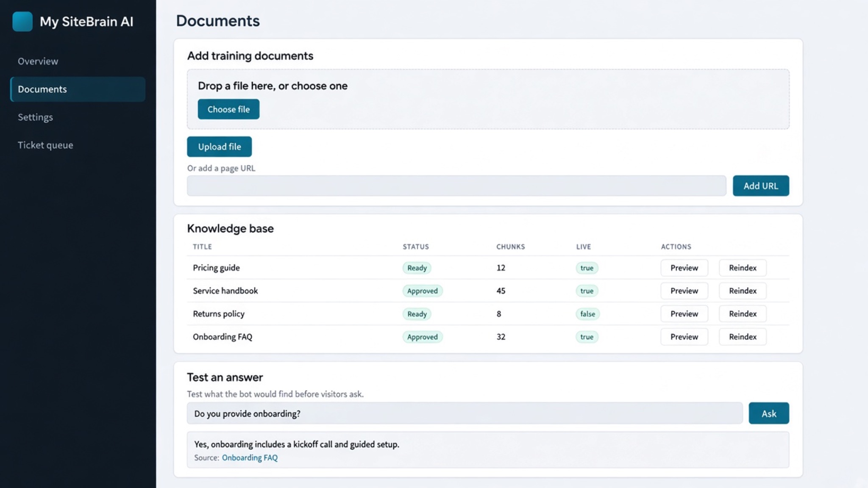This screenshot has height=488, width=868.
Task: Click the chunk count 32
Action: click(501, 337)
